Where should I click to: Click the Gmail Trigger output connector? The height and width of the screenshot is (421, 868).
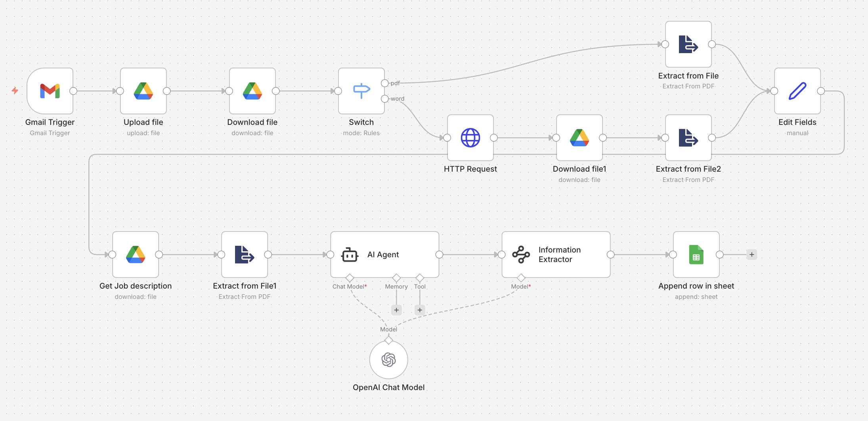tap(73, 91)
